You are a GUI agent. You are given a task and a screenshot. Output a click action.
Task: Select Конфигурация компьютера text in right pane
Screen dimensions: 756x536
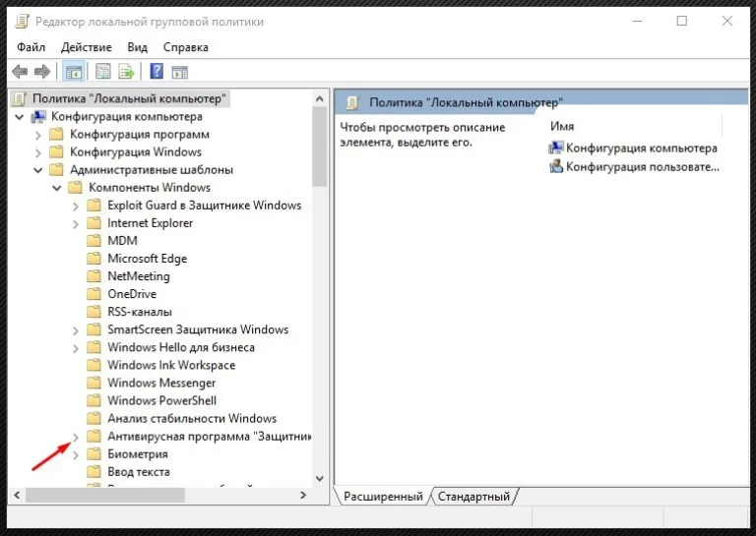tap(641, 148)
